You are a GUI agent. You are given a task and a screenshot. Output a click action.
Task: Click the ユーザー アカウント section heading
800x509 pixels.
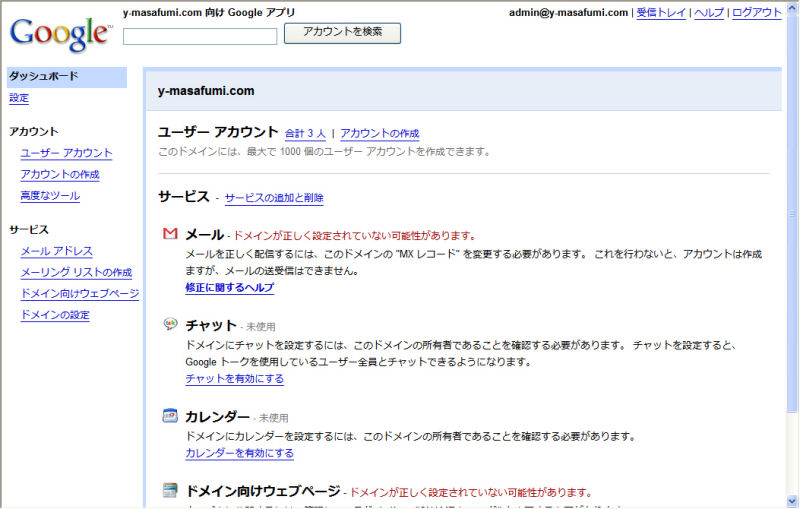218,132
